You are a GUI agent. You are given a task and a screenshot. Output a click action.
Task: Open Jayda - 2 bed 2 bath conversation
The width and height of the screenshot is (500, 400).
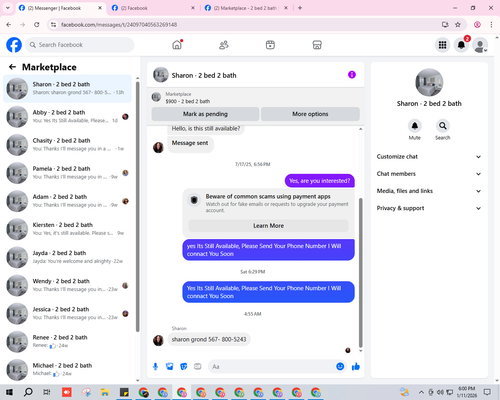pos(67,257)
